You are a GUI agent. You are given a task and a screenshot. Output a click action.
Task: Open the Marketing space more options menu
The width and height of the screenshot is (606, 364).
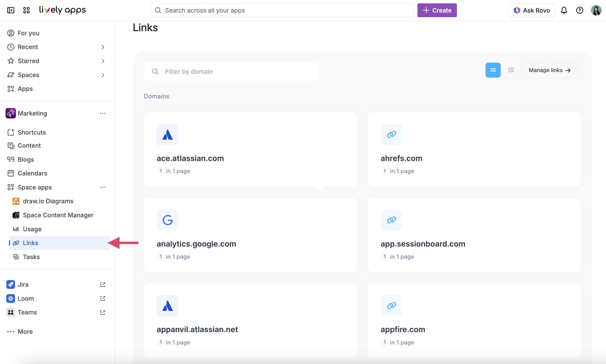[103, 113]
